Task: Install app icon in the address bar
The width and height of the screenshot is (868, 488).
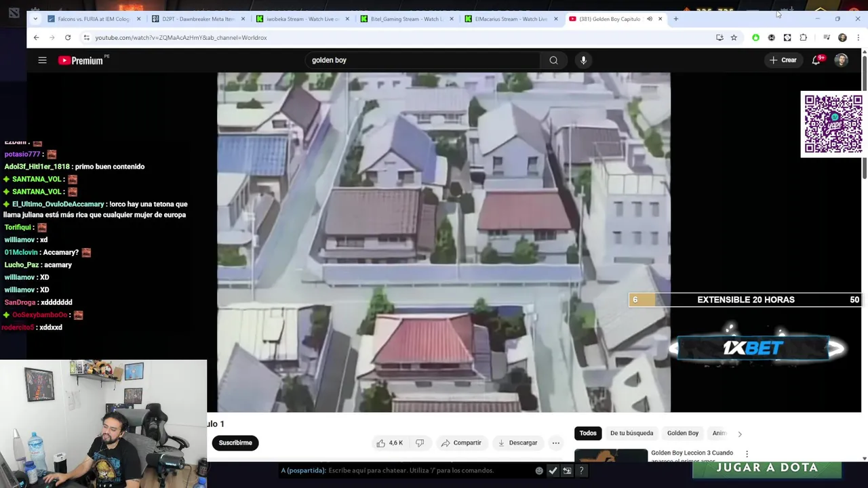Action: pyautogui.click(x=719, y=38)
